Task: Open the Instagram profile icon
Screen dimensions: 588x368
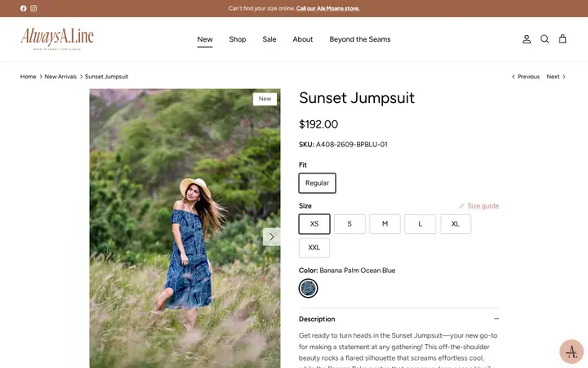Action: 33,8
